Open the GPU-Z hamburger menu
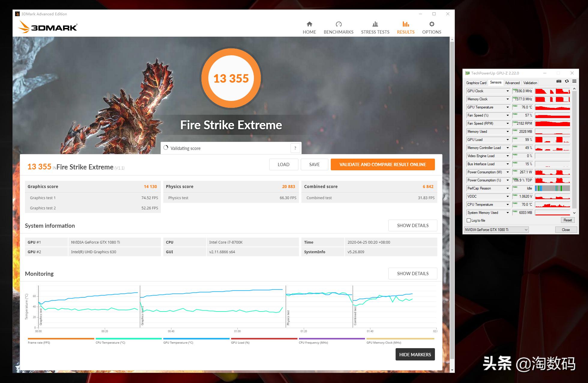 tap(574, 81)
